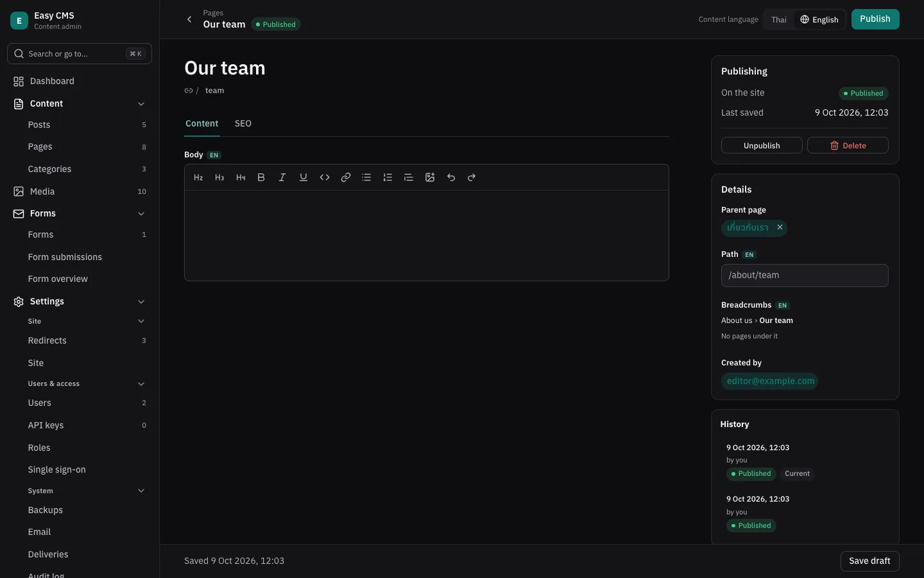Switch content language to Thai

(x=779, y=20)
